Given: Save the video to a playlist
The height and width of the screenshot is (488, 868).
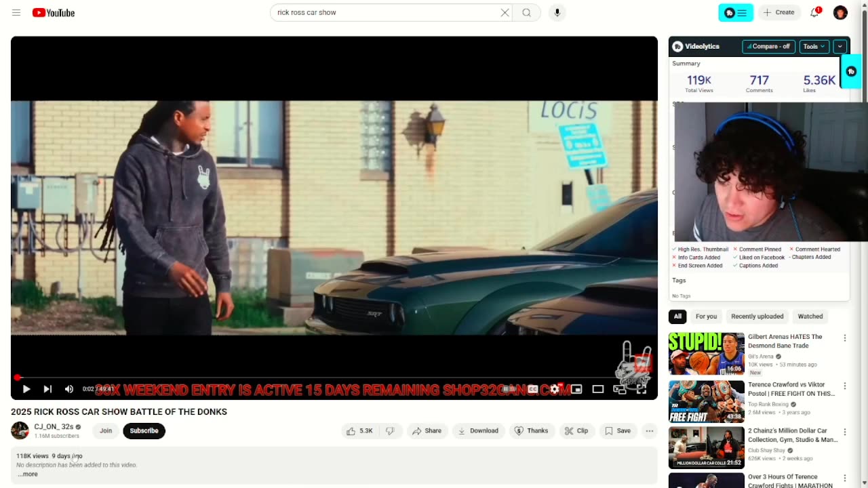Looking at the screenshot, I should (x=617, y=430).
